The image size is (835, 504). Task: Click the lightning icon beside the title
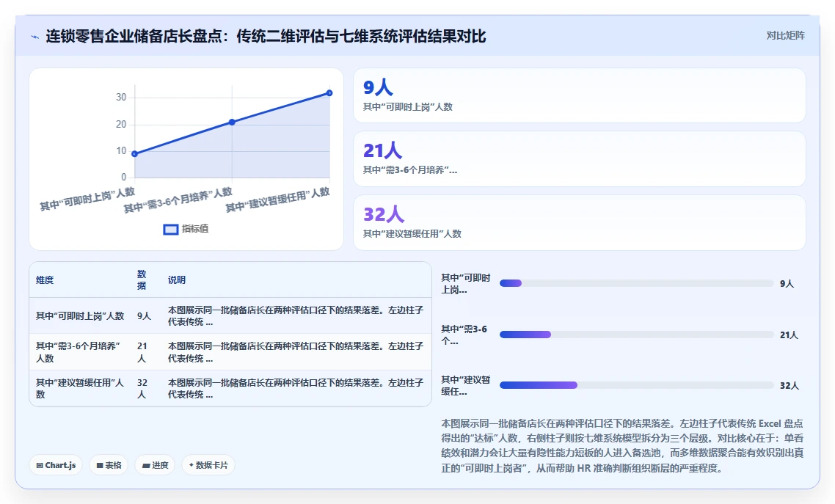[35, 37]
